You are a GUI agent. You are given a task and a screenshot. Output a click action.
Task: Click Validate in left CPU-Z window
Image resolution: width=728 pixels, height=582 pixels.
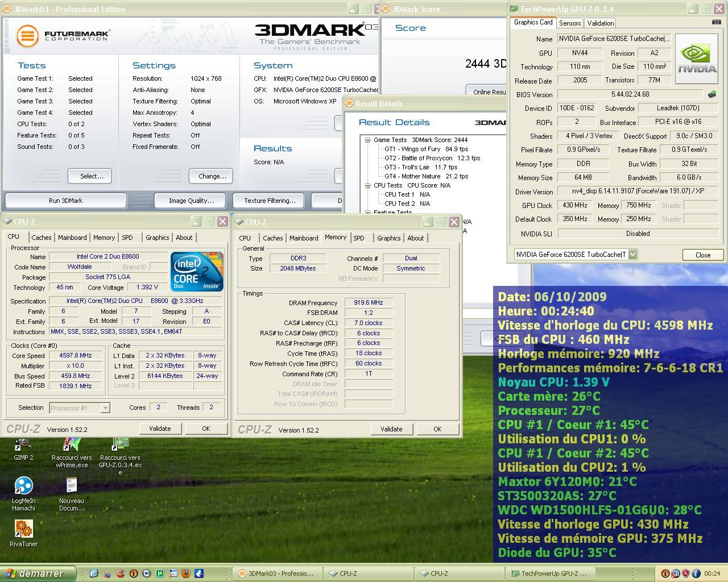[160, 429]
